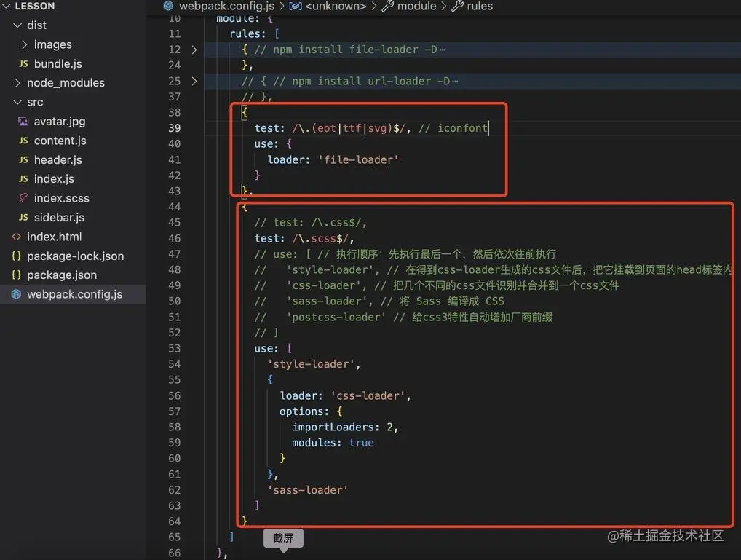Click line number 53 in the gutter
Screen dimensions: 741x560
[x=175, y=349]
